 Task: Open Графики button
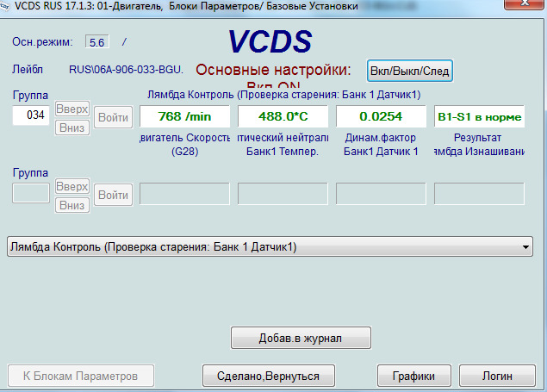414,376
